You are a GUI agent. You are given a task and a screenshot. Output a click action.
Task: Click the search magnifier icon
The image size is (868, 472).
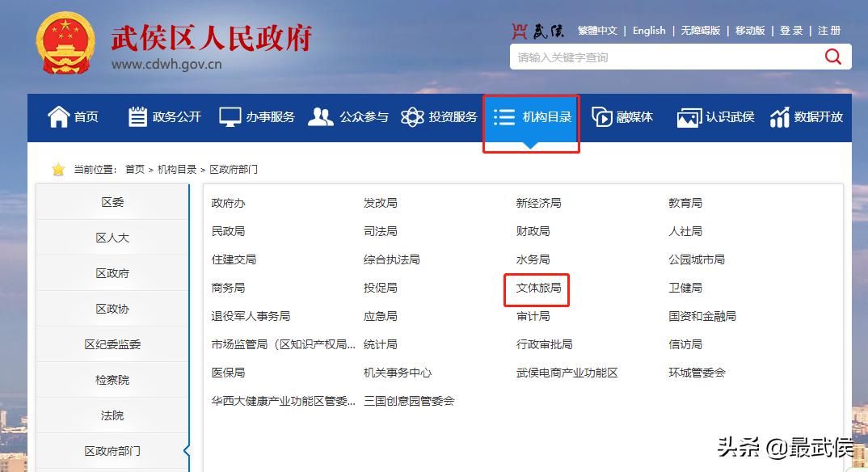pyautogui.click(x=832, y=57)
